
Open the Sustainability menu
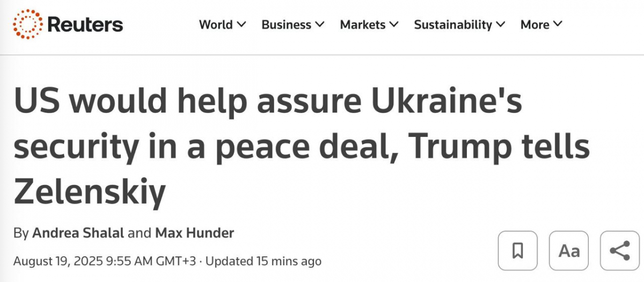453,25
